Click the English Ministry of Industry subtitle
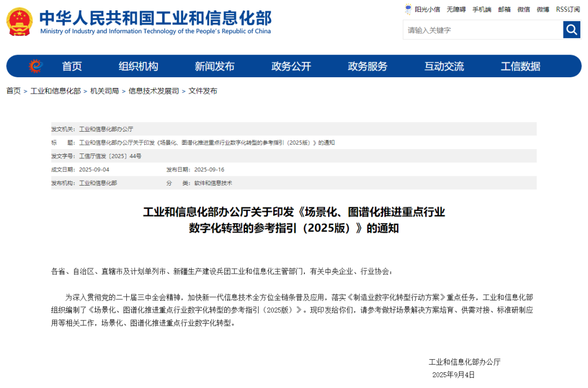This screenshot has height=388, width=588. click(x=156, y=31)
